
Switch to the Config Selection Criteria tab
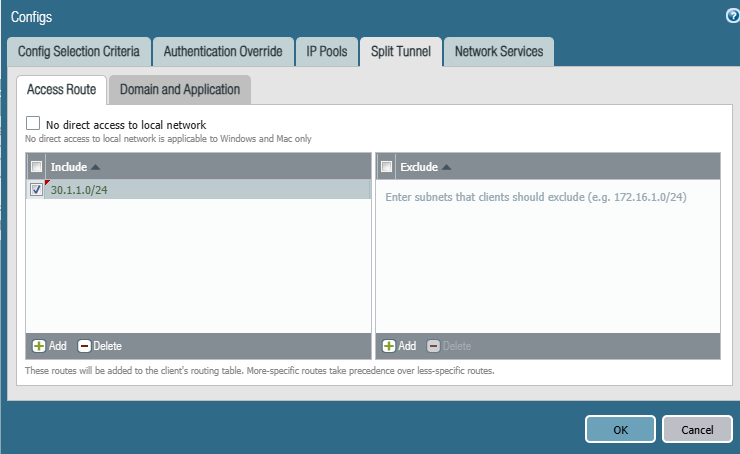pyautogui.click(x=79, y=51)
